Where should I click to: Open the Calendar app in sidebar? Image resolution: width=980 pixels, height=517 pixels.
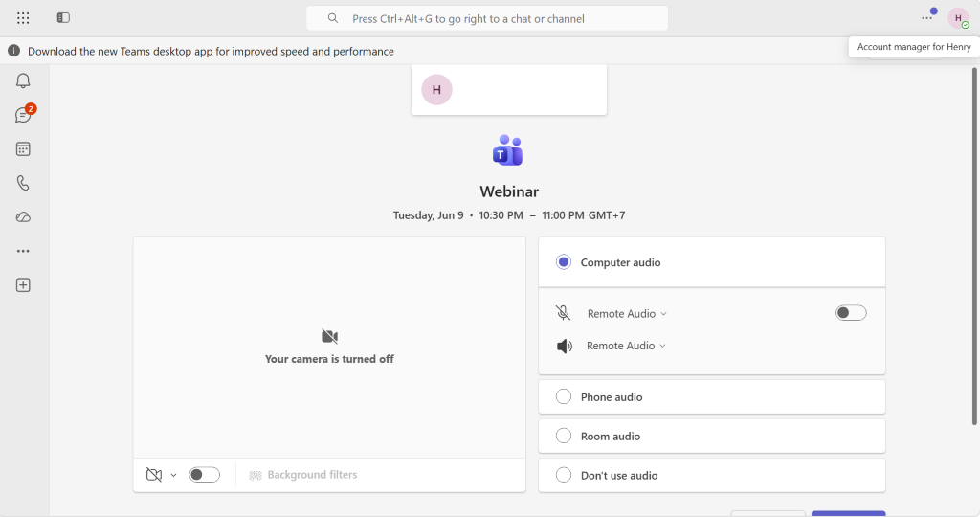point(23,148)
